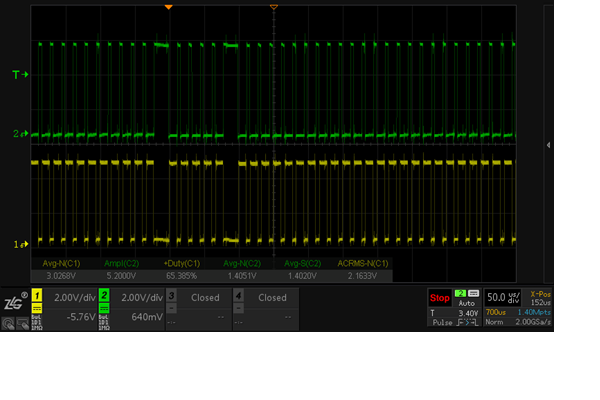Select trigger level value 3.40V
The image size is (600, 400).
coord(468,313)
